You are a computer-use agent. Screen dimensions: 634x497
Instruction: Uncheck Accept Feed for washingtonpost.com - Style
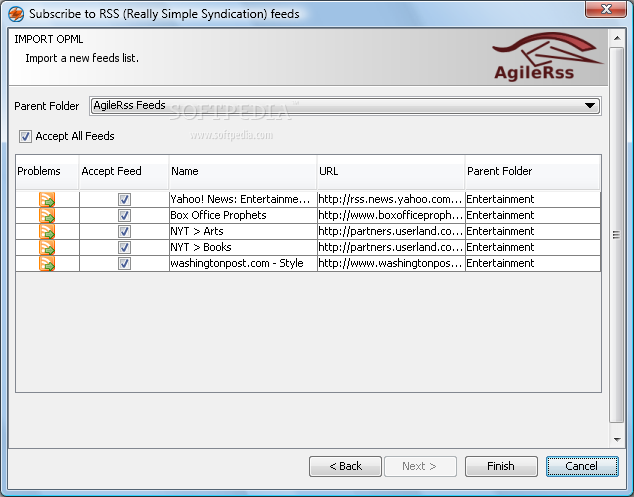pyautogui.click(x=124, y=263)
